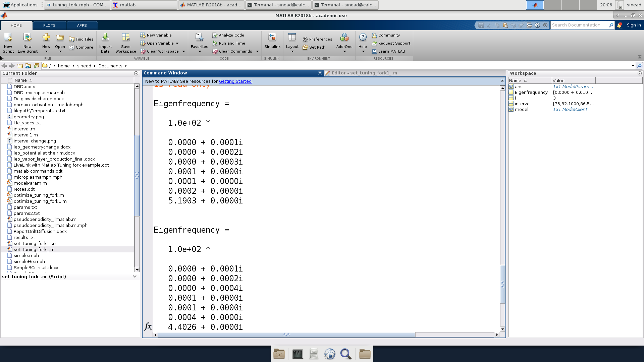Switch to the APPS tab
The height and width of the screenshot is (362, 644).
(82, 25)
